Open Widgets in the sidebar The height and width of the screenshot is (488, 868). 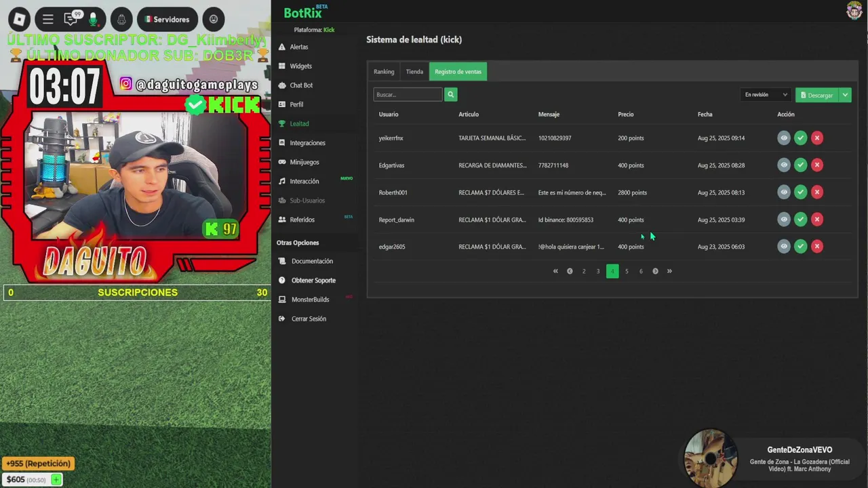tap(300, 66)
